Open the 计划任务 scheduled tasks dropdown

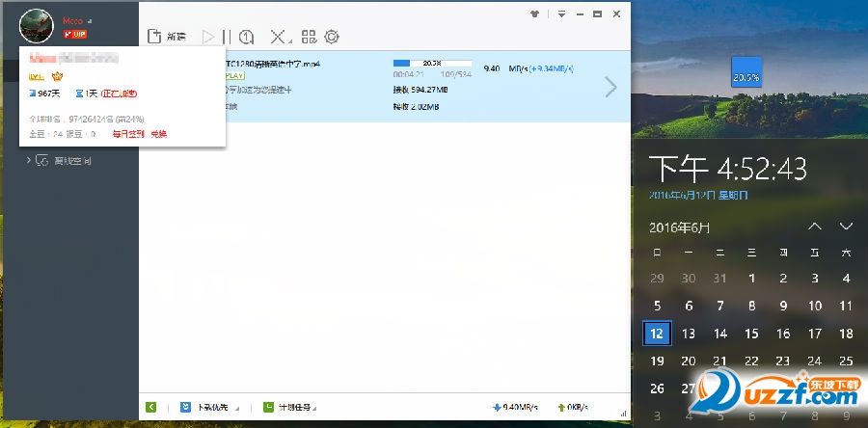(290, 407)
